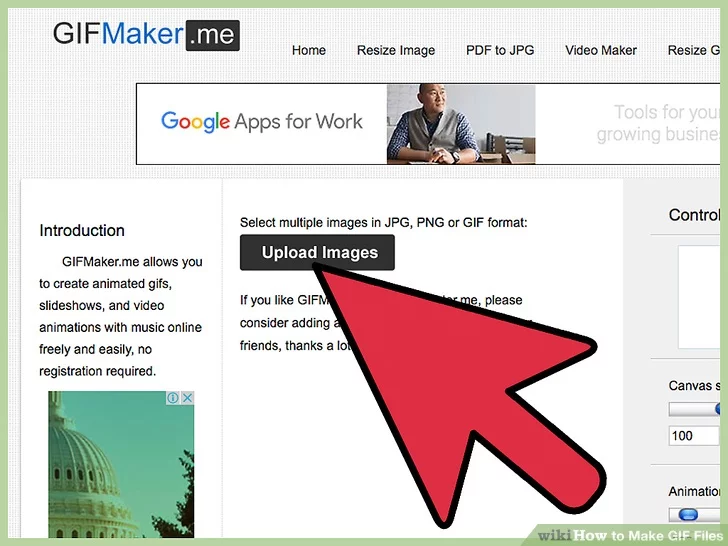Click the Upload Images button
Viewport: 728px width, 546px height.
click(317, 253)
